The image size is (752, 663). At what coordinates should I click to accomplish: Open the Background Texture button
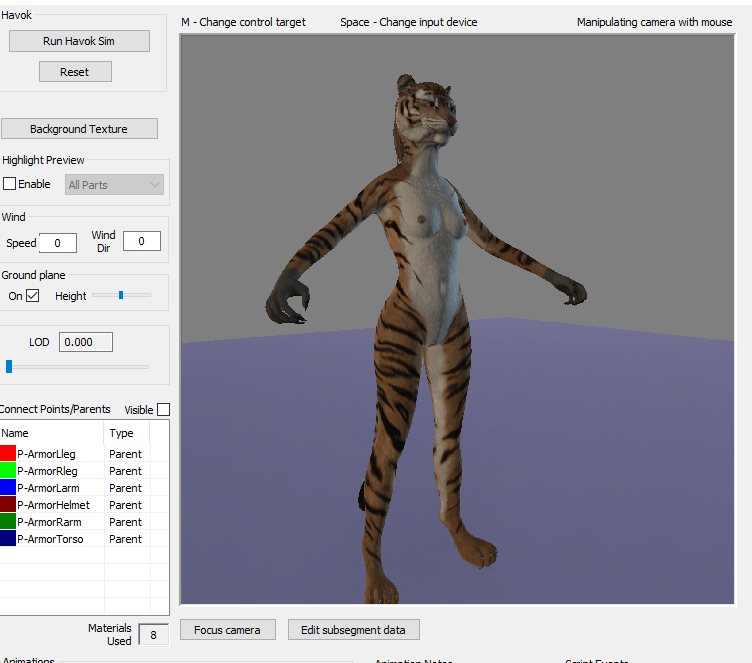79,129
